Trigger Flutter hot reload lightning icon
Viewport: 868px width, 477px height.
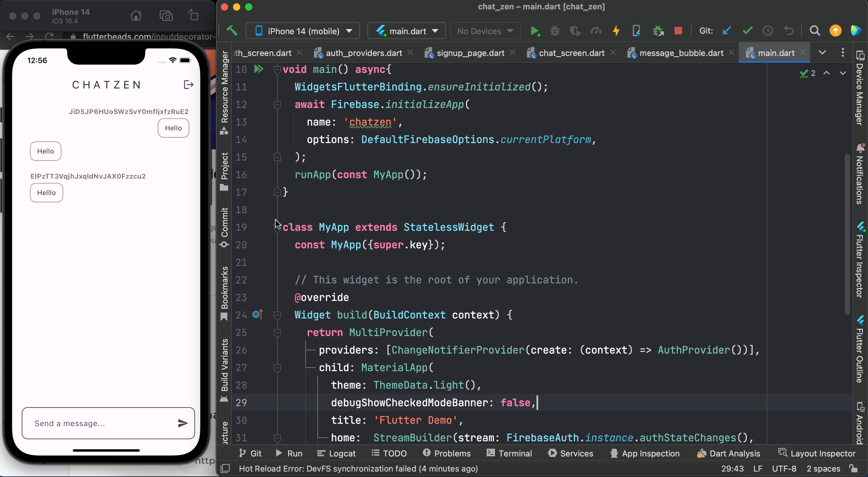pyautogui.click(x=616, y=31)
